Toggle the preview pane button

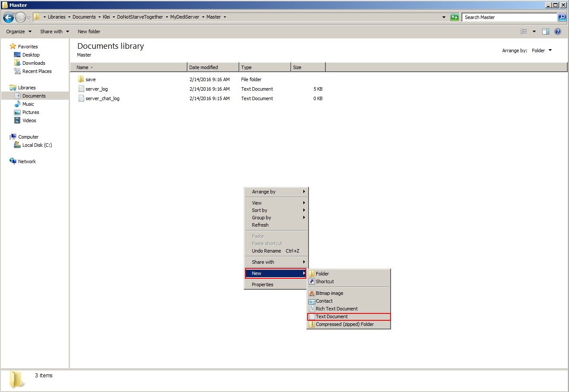[546, 32]
